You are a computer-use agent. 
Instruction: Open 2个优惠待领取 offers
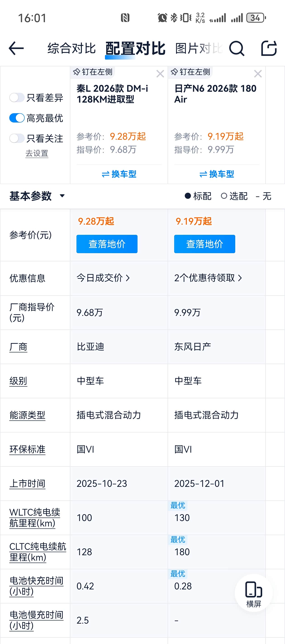click(208, 278)
